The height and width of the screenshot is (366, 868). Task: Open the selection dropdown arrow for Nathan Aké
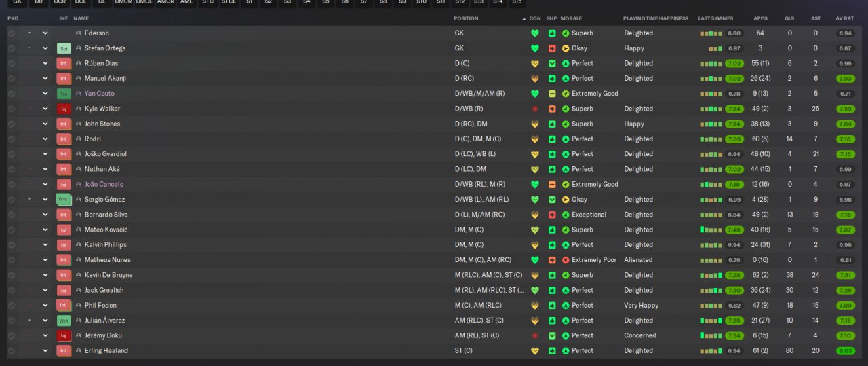click(x=45, y=169)
